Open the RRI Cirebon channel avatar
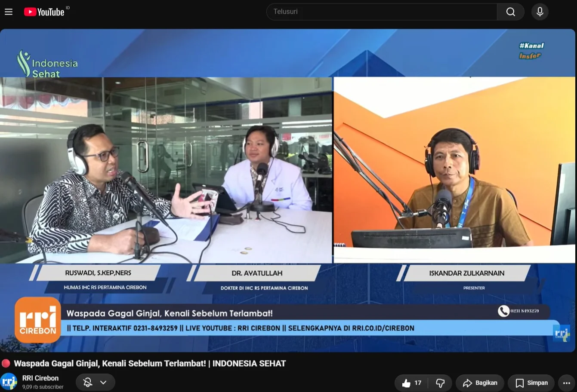Image resolution: width=577 pixels, height=392 pixels. [x=9, y=382]
